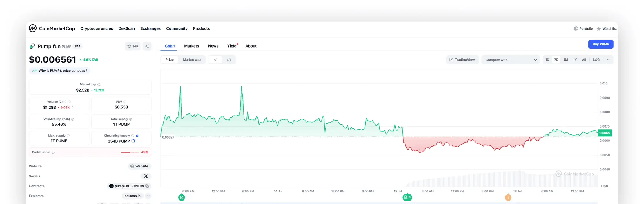Image resolution: width=644 pixels, height=204 pixels.
Task: Click info icon beside Volume (24h)
Action: [69, 102]
